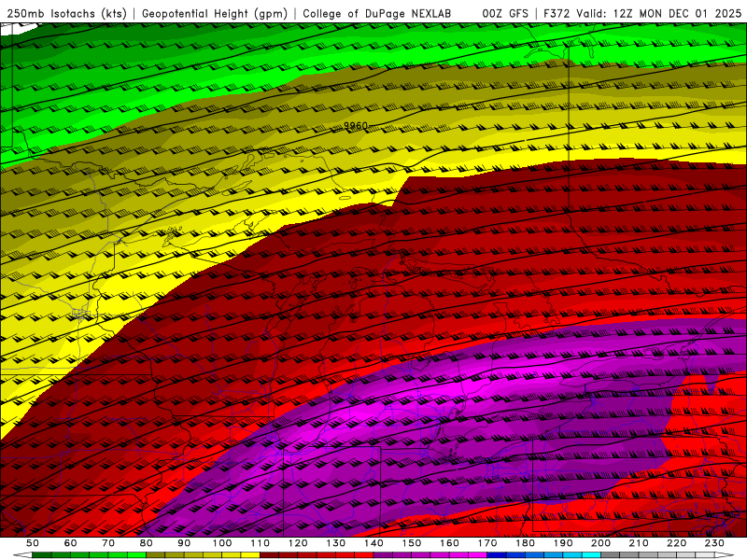Click the '100' colorbar label
Viewport: 747px width, 560px height.
(x=222, y=543)
